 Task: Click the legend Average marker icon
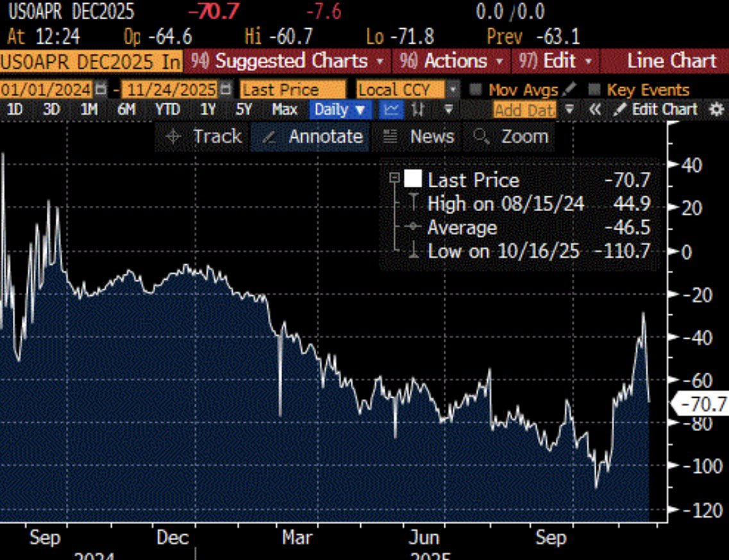pos(413,227)
